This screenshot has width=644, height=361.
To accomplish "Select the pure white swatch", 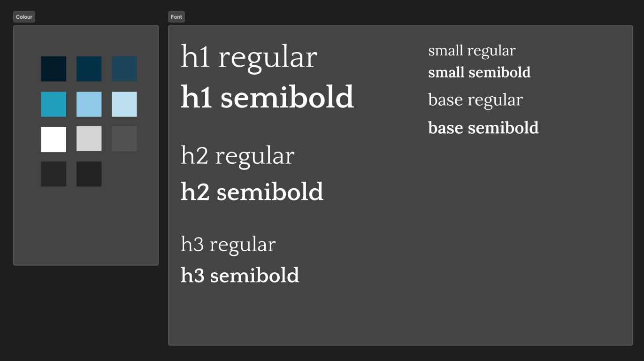I will [x=54, y=139].
